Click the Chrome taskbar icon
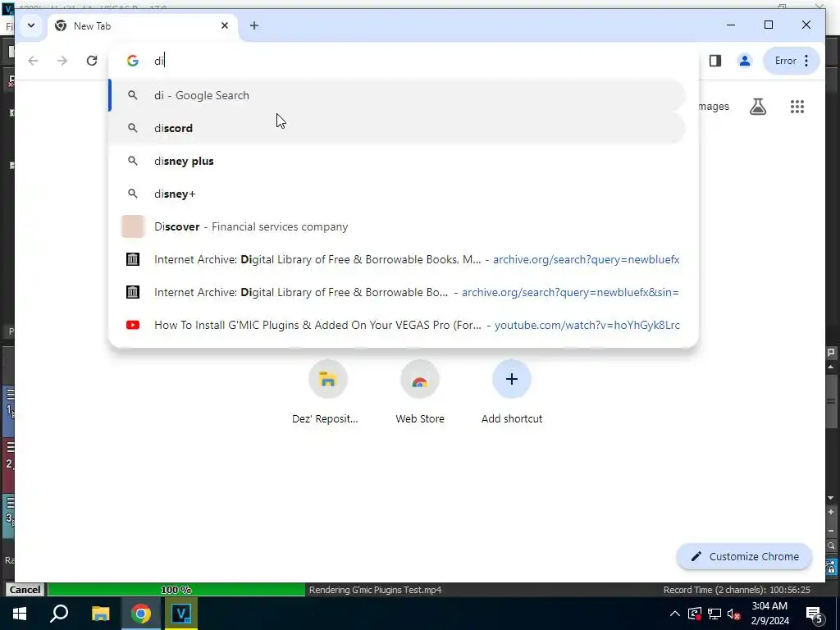840x630 pixels. pos(141,614)
